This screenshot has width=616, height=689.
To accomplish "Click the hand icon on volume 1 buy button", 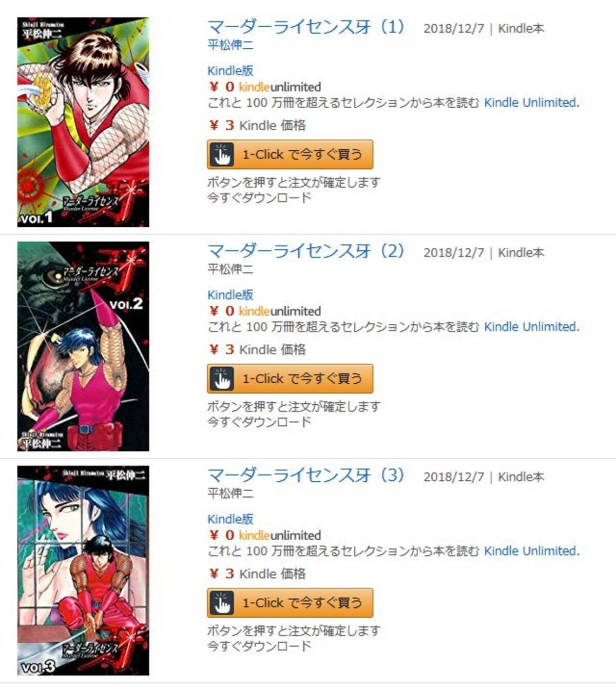I will (x=222, y=154).
